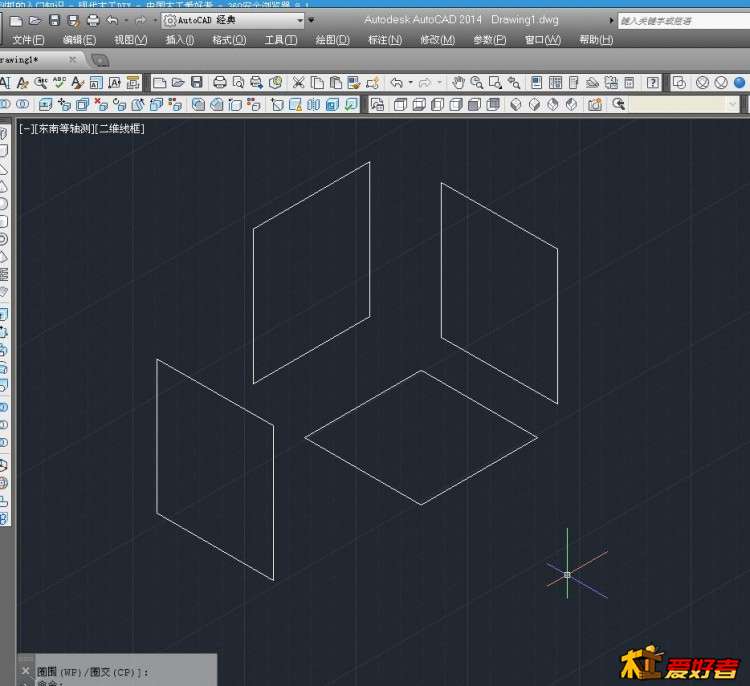Click Save As icon in the quick access bar
This screenshot has width=750, height=686.
pyautogui.click(x=73, y=21)
